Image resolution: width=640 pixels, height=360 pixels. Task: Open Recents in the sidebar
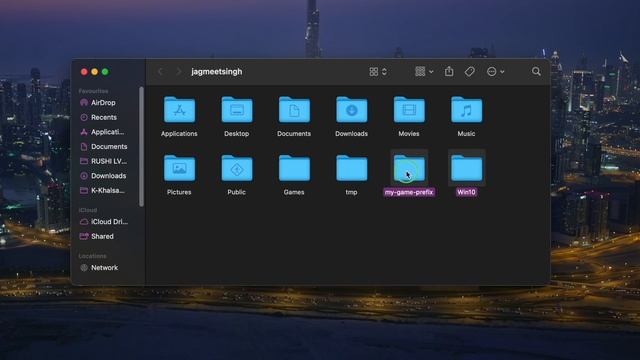point(104,118)
